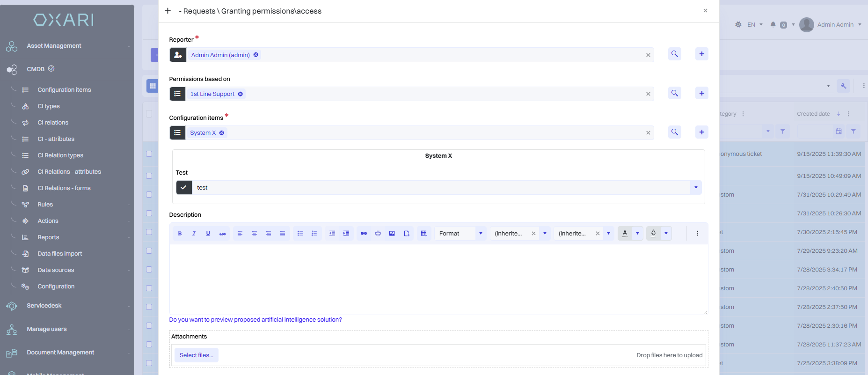Open the EN language dropdown

755,25
